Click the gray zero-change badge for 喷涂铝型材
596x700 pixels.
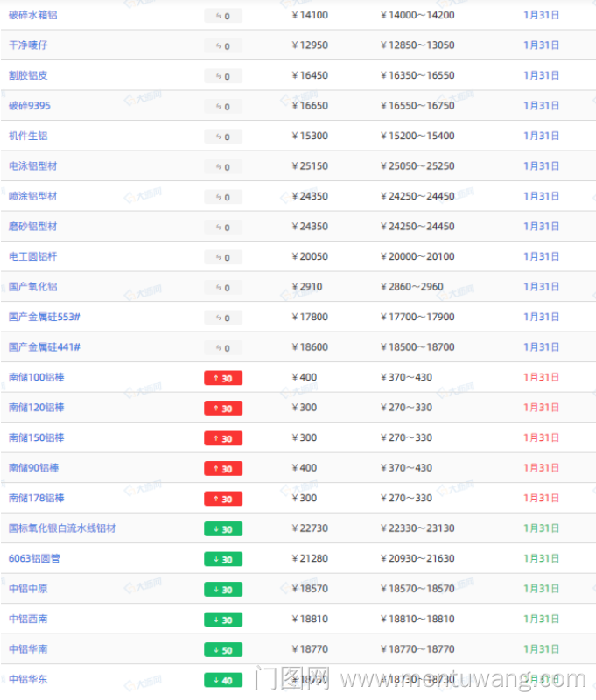(223, 197)
